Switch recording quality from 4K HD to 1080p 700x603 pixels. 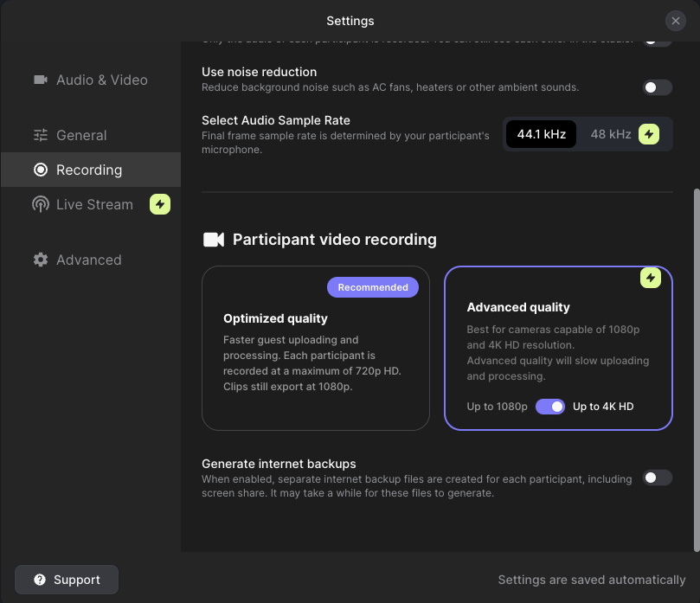pyautogui.click(x=550, y=406)
